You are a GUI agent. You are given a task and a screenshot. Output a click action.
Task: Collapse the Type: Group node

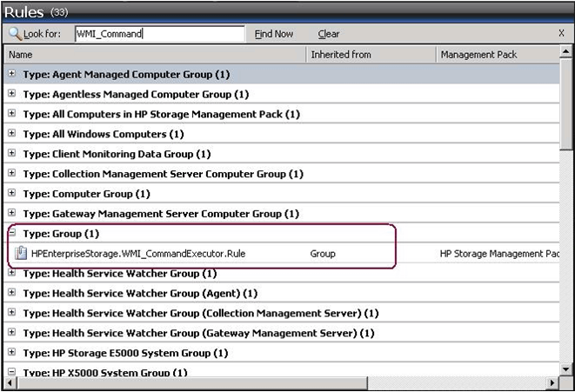11,234
